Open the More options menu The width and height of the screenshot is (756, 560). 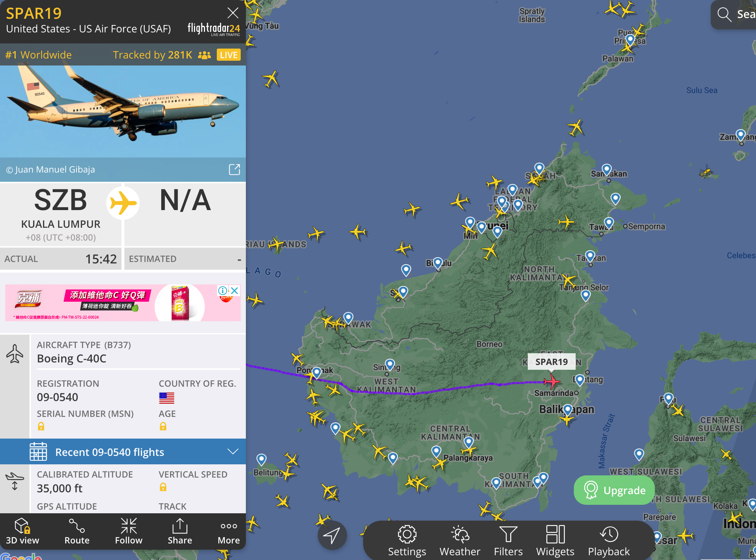[229, 531]
